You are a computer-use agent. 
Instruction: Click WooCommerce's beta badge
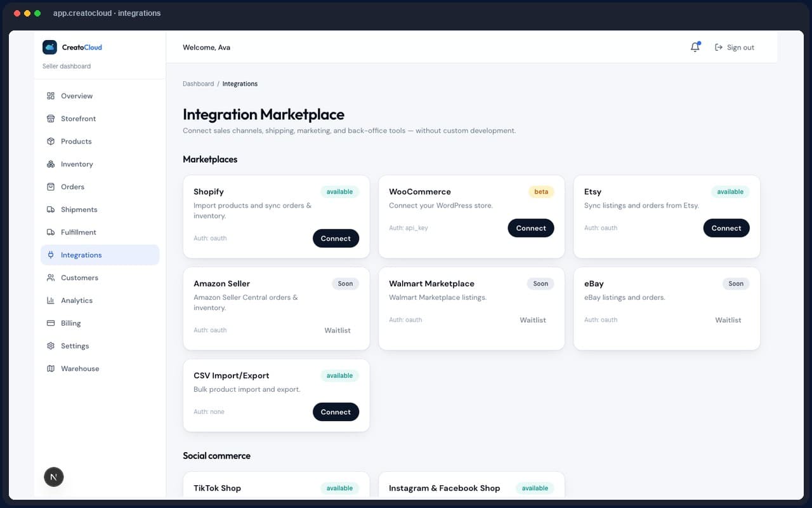point(541,192)
